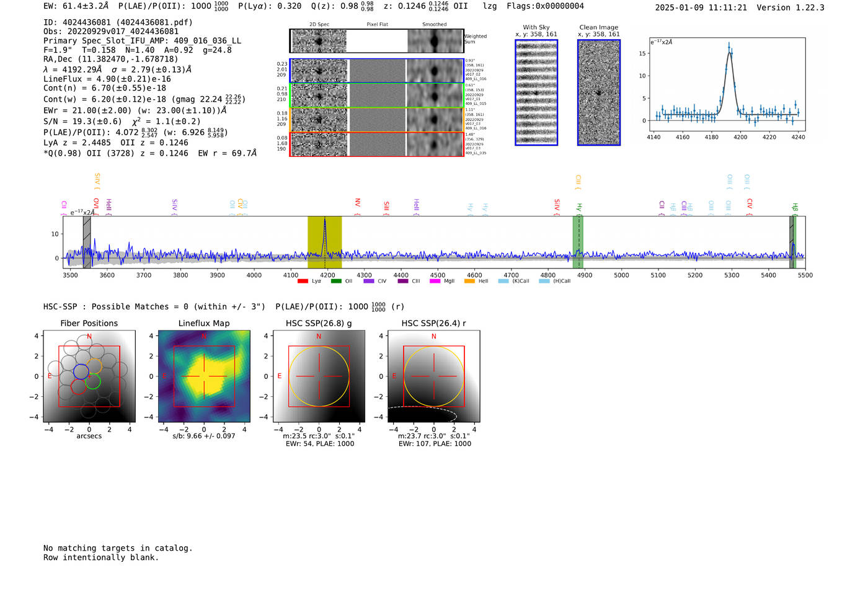Select the red fiber circle in Fiber Positions

(79, 386)
